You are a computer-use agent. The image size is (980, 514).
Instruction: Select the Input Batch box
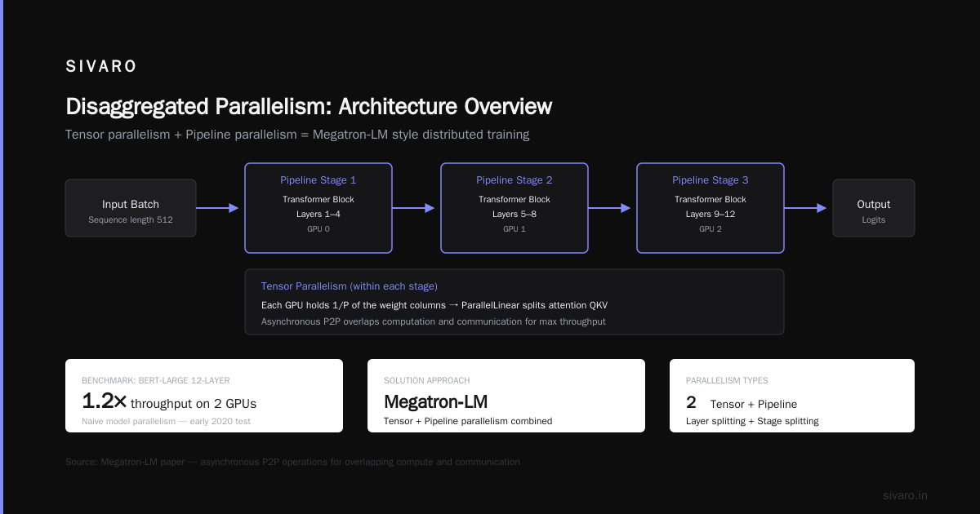click(x=131, y=208)
